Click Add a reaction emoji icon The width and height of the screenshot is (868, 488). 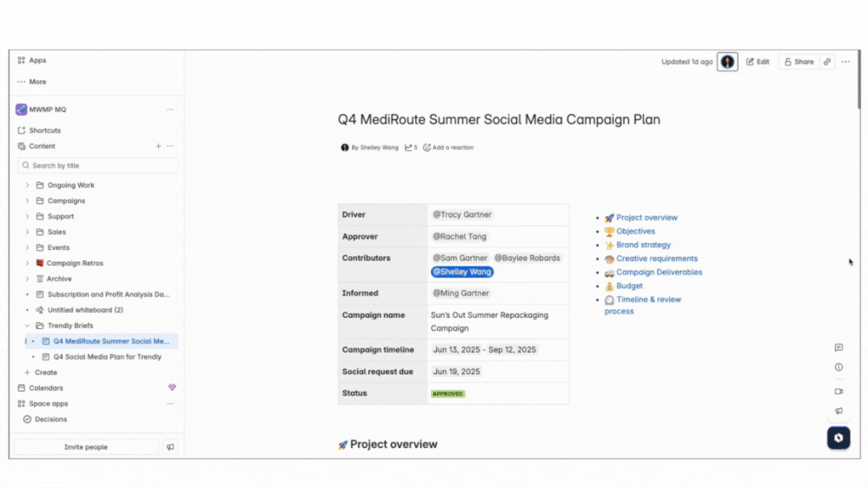pyautogui.click(x=427, y=148)
